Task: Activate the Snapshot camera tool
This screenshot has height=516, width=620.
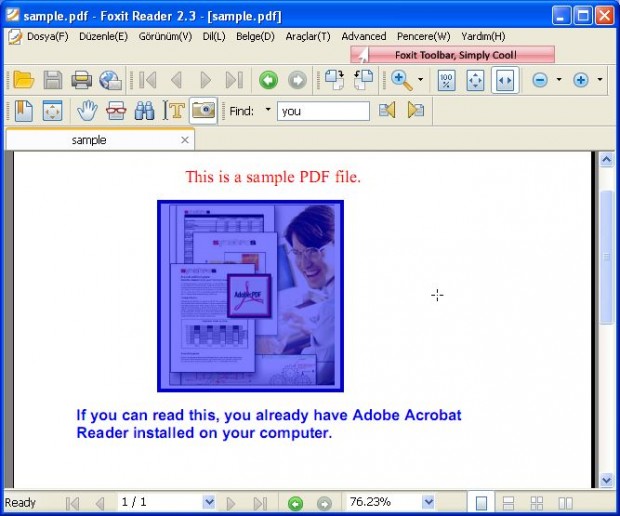Action: [x=203, y=110]
